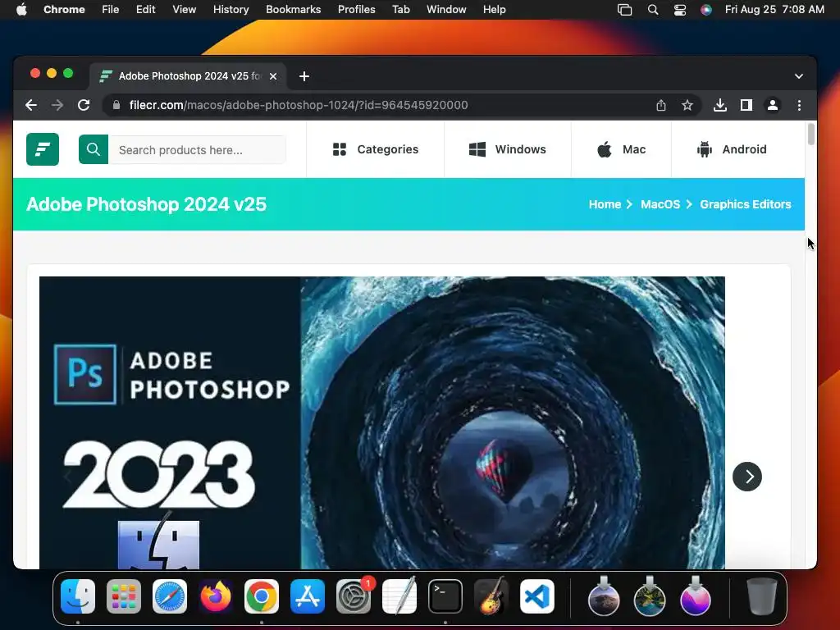Viewport: 840px width, 630px height.
Task: Open the MacOS breadcrumb link
Action: [x=660, y=204]
